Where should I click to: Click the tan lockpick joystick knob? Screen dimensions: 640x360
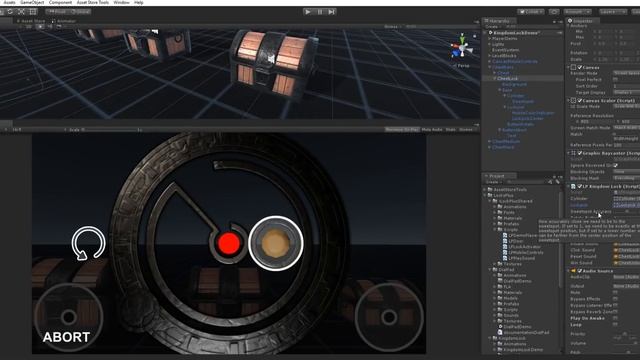276,243
